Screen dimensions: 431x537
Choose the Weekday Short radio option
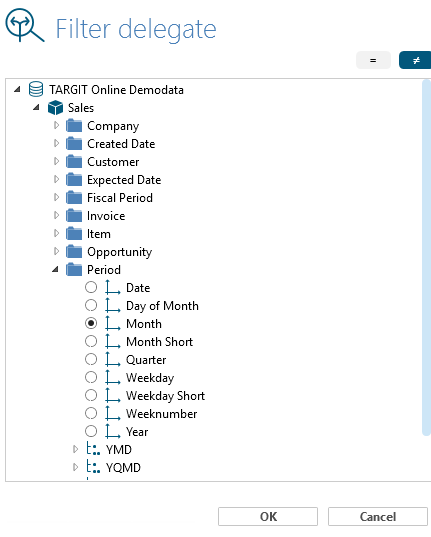click(91, 395)
